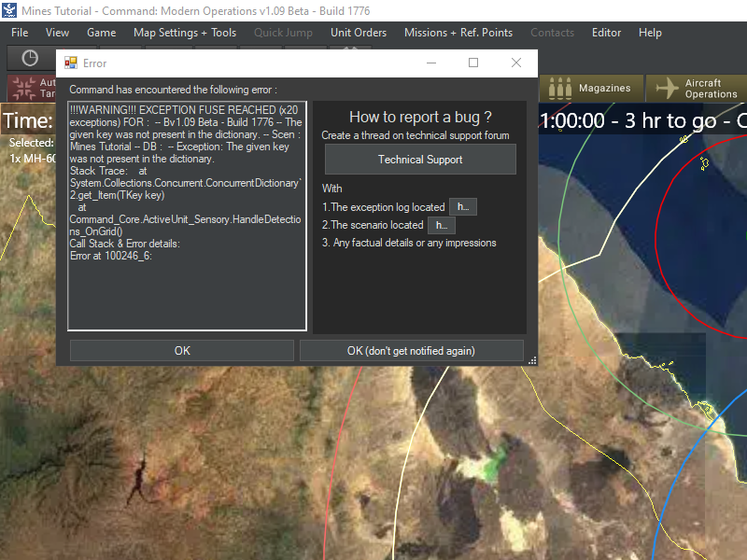Click the bullets icon beside Magazines text
The image size is (747, 560).
click(x=560, y=89)
